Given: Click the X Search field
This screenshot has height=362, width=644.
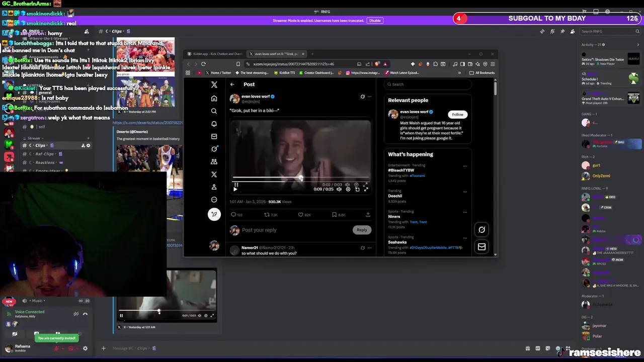Looking at the screenshot, I should click(427, 84).
